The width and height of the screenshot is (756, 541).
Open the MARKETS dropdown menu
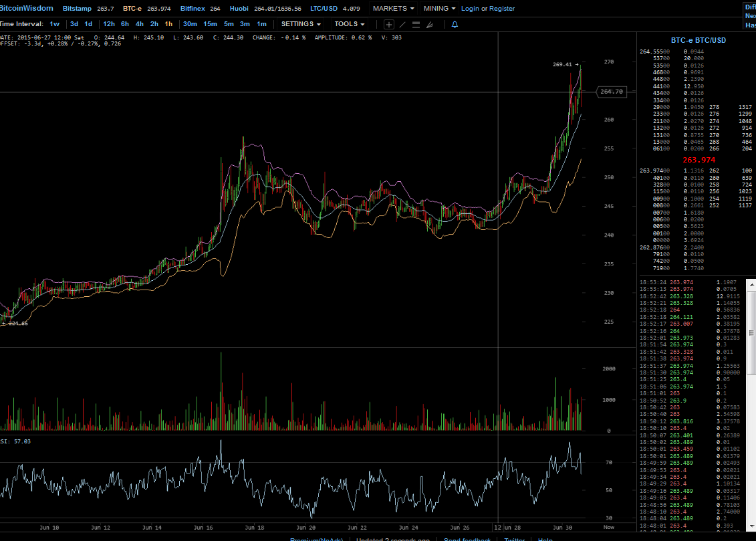(394, 8)
